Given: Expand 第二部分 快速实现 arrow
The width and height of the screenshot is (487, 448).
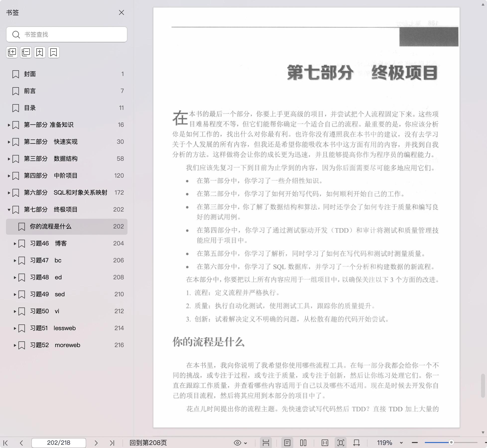Looking at the screenshot, I should (x=9, y=142).
